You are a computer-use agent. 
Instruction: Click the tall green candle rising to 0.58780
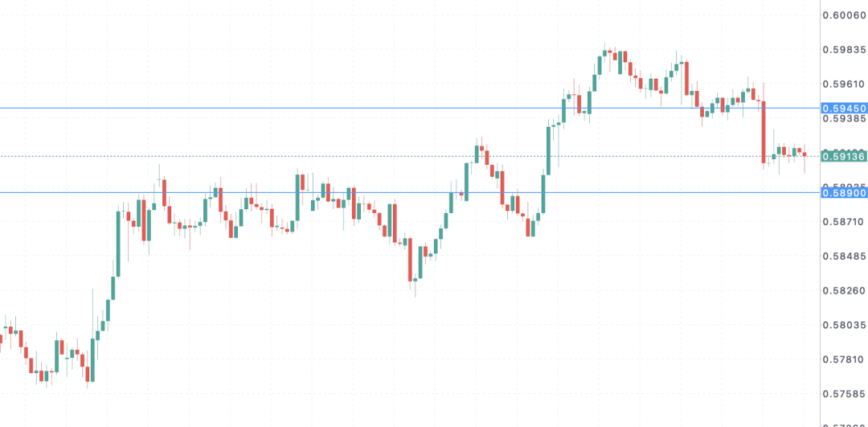(x=118, y=244)
